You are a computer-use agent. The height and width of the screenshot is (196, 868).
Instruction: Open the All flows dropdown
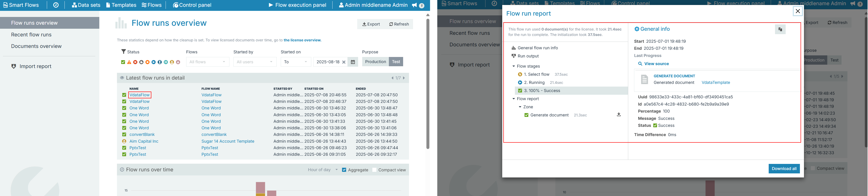point(208,62)
